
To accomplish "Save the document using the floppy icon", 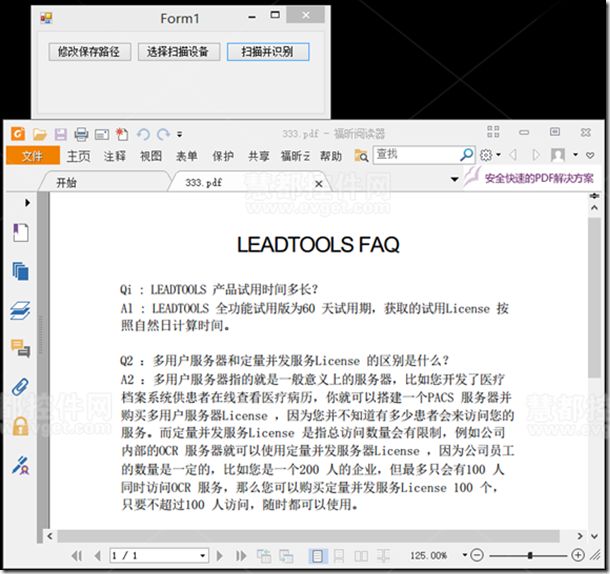I will point(61,135).
